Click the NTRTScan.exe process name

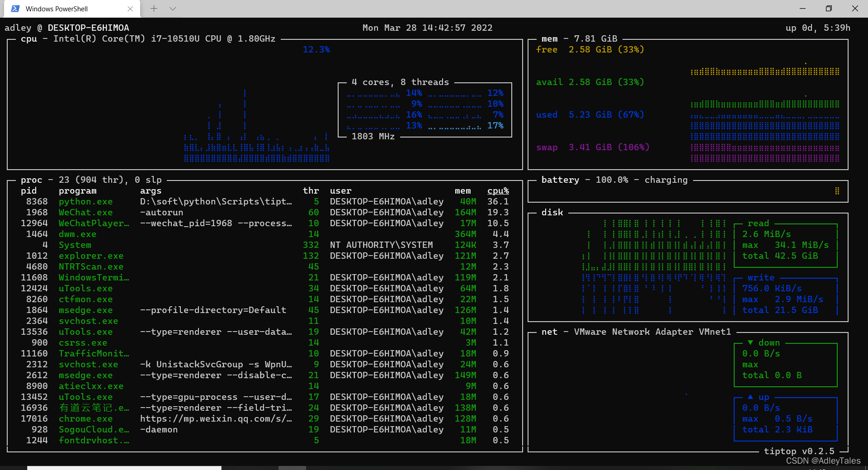point(91,267)
